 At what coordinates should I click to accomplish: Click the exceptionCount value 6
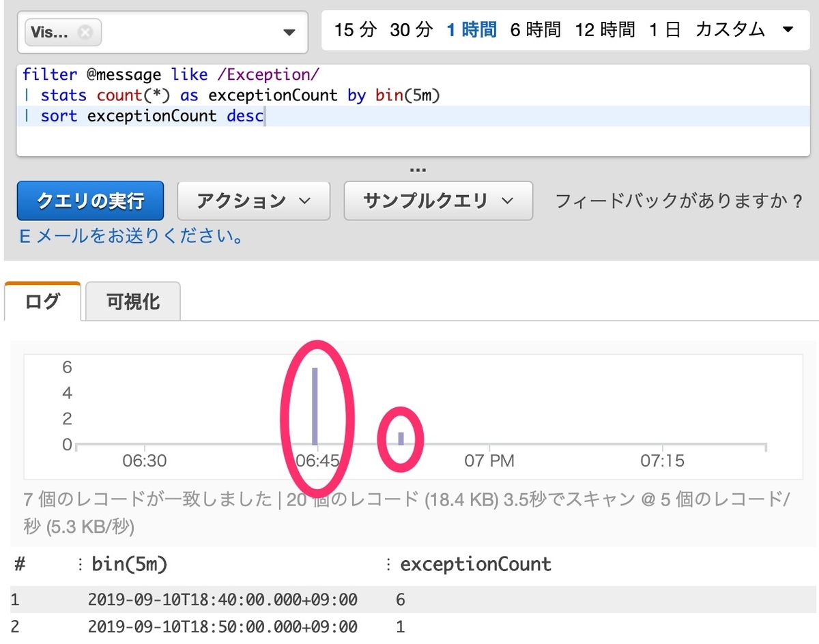400,600
